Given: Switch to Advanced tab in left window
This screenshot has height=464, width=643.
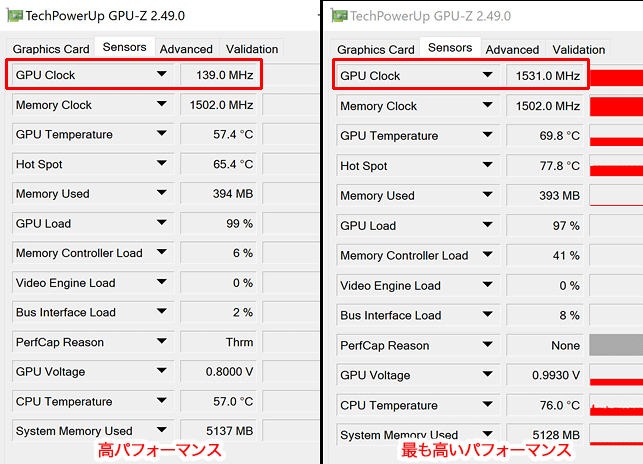Looking at the screenshot, I should point(187,49).
